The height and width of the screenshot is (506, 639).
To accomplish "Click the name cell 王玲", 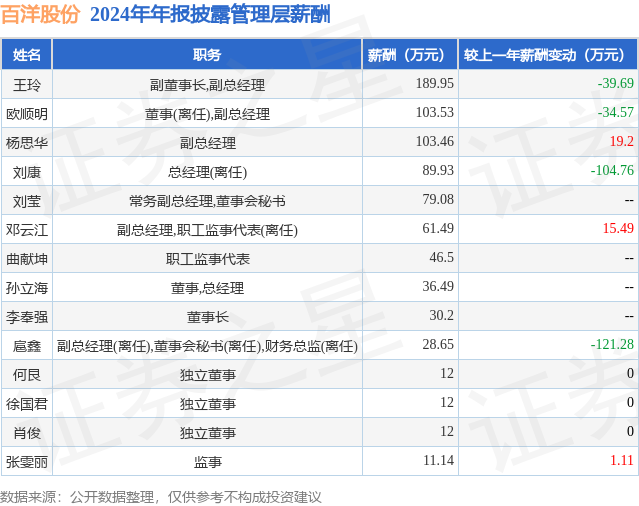I will click(x=26, y=85).
